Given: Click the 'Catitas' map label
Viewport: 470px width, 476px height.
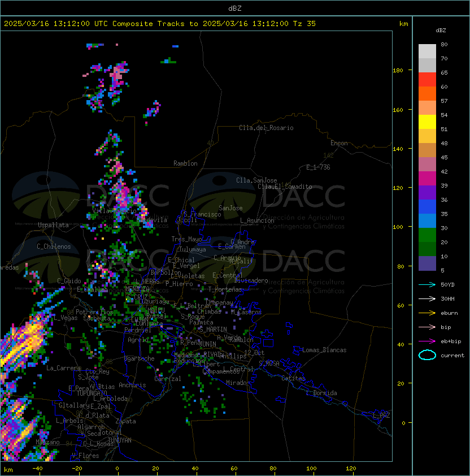Looking at the screenshot, I should click(293, 378).
